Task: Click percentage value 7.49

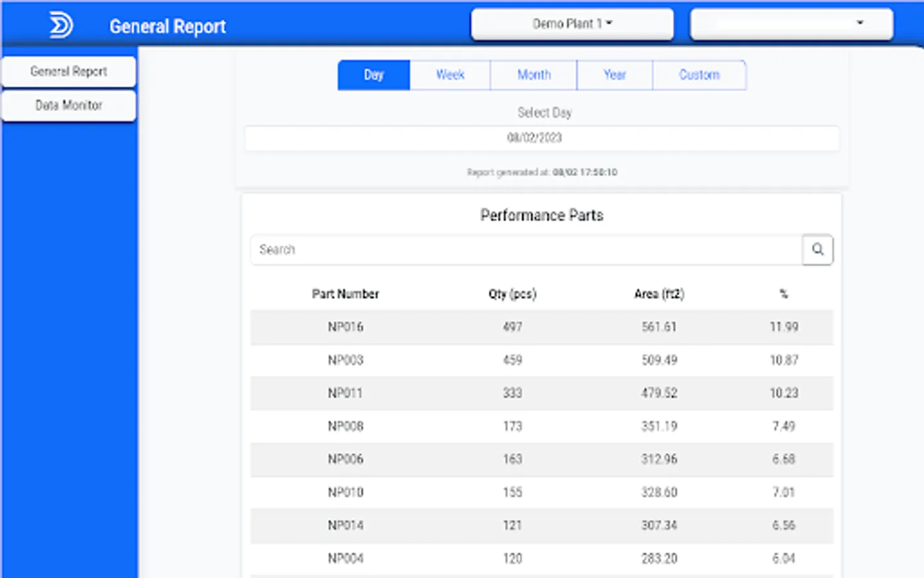Action: [x=783, y=426]
